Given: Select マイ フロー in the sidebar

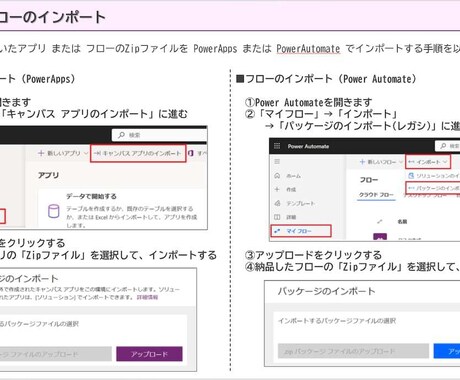Looking at the screenshot, I should tap(301, 231).
